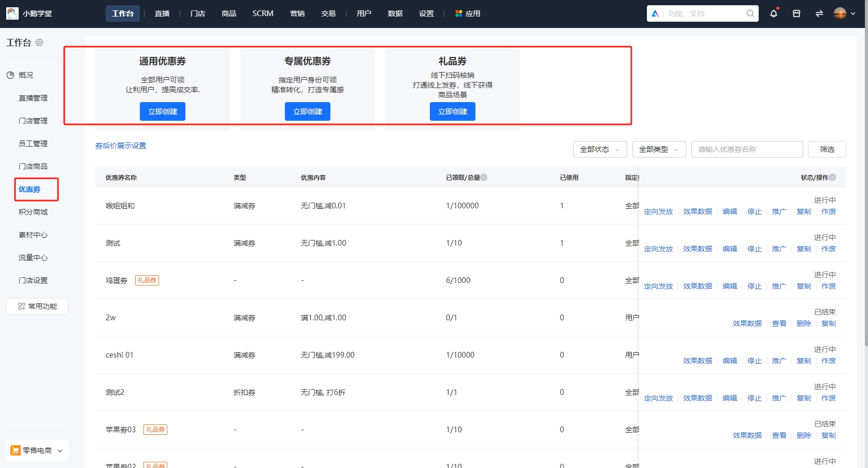Open the SCRM menu item

[x=263, y=13]
